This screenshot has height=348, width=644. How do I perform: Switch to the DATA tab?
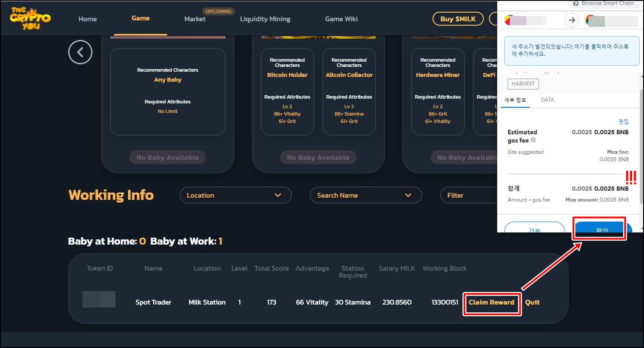[548, 100]
